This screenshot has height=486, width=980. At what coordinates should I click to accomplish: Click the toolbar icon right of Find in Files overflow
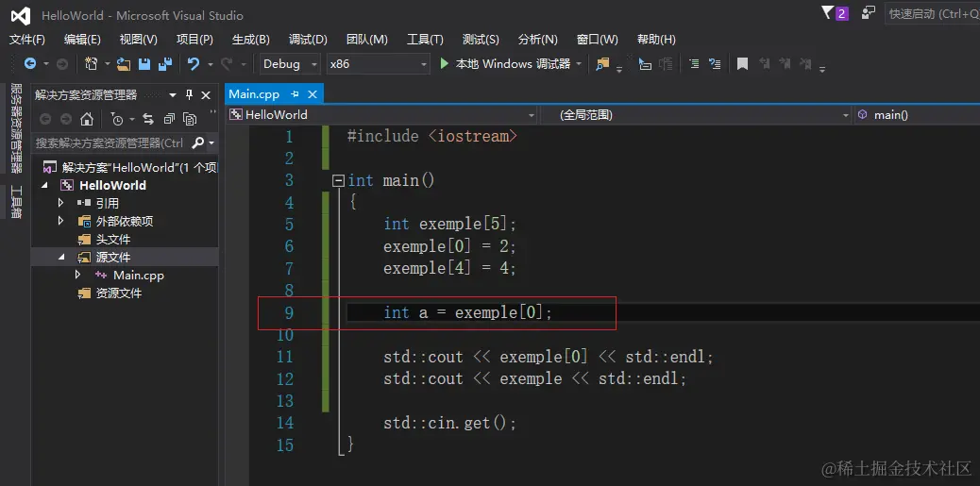(645, 64)
